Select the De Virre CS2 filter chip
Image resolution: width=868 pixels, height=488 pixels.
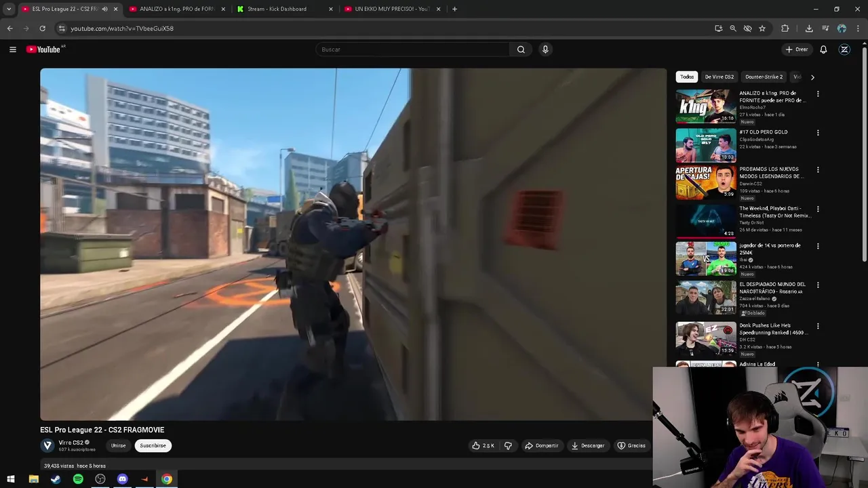click(719, 77)
